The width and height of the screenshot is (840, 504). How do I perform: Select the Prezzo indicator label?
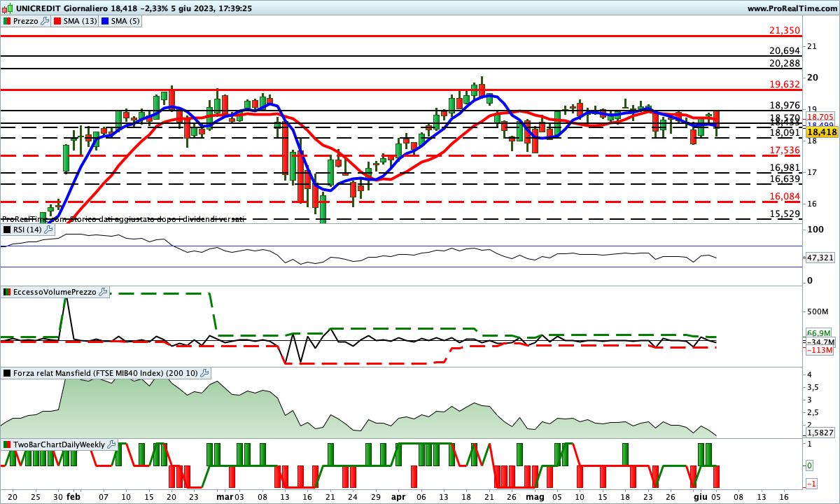(26, 21)
